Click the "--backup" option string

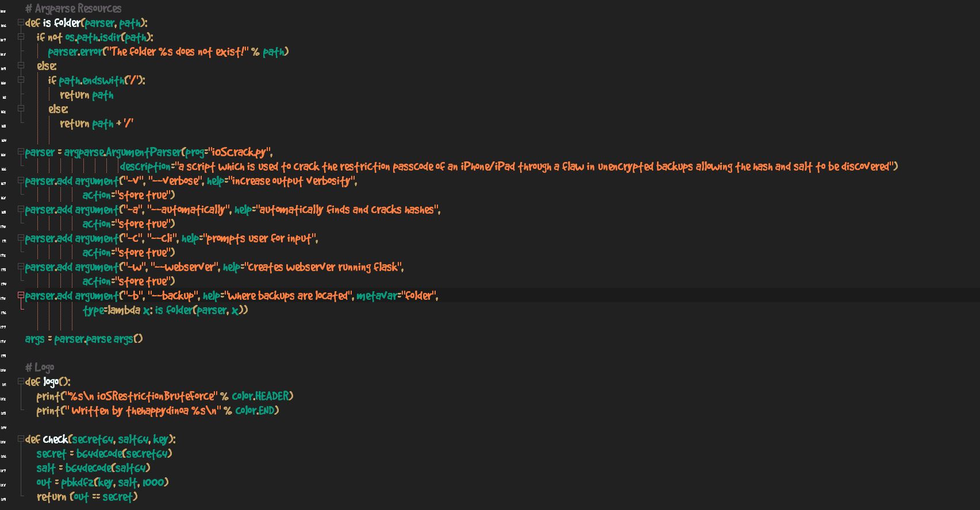point(174,296)
